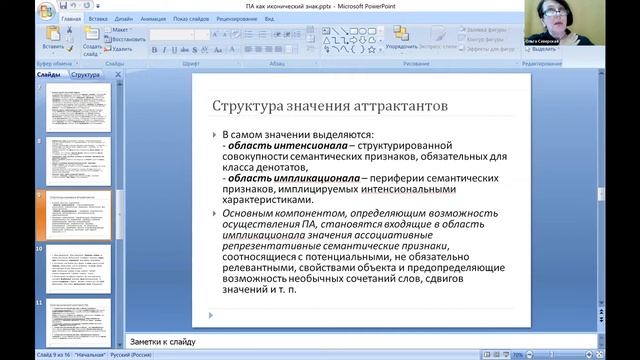The height and width of the screenshot is (360, 640).
Task: Switch to Normal view in the status bar
Action: pos(487,355)
